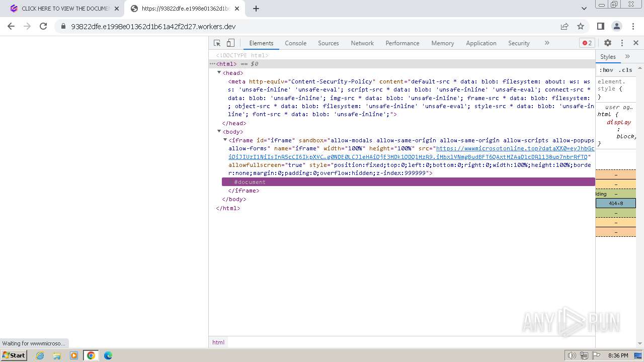Screen dimensions: 644x362
Task: Click the display property in the Styles pane
Action: (x=618, y=122)
